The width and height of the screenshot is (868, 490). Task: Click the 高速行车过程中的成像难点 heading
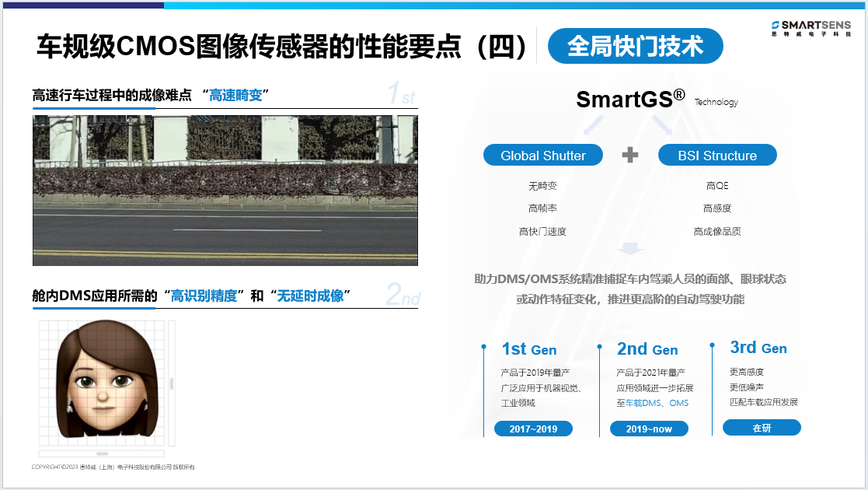click(112, 96)
